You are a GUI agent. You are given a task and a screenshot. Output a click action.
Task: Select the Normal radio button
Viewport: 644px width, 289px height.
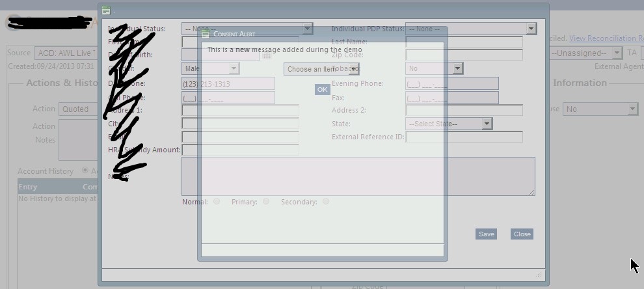click(x=217, y=201)
